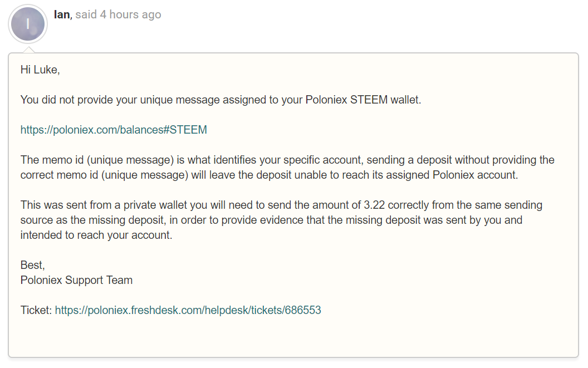Click the 'Ticket:' label text
The image size is (588, 368).
pos(36,310)
